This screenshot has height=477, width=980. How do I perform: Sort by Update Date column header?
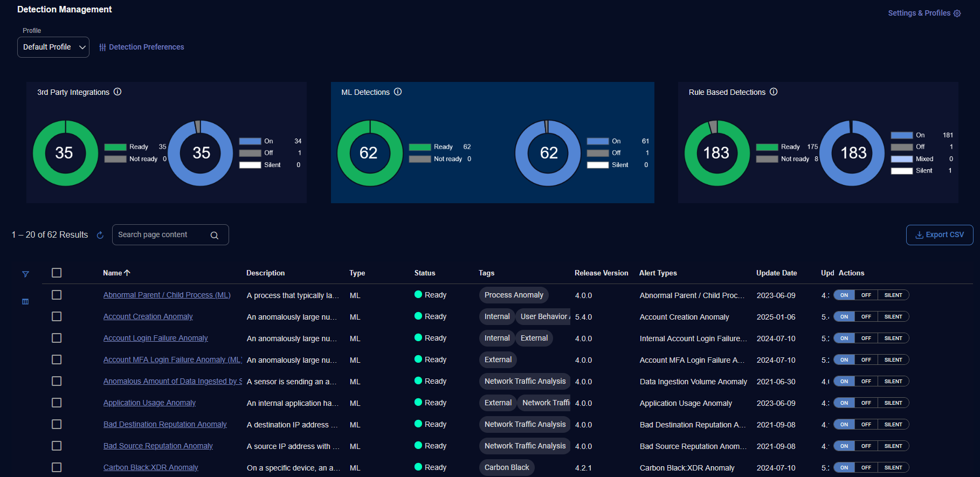(776, 273)
